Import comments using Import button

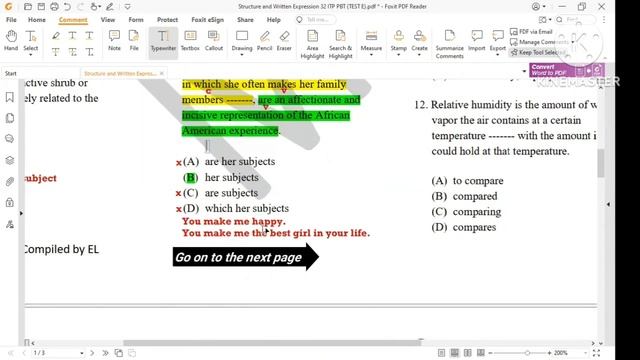(476, 40)
